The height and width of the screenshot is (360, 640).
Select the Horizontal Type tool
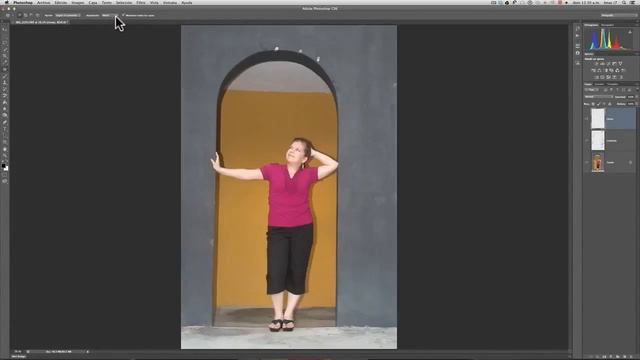[5, 129]
